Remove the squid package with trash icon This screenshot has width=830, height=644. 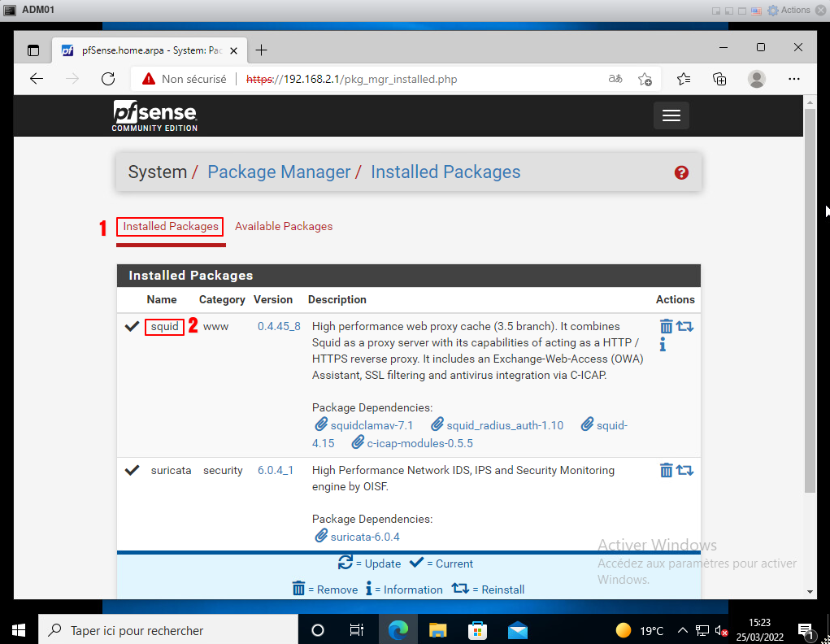[666, 326]
